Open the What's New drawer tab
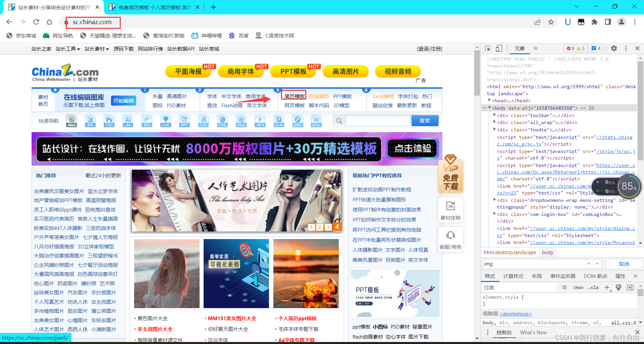Image resolution: width=644 pixels, height=344 pixels. [533, 332]
